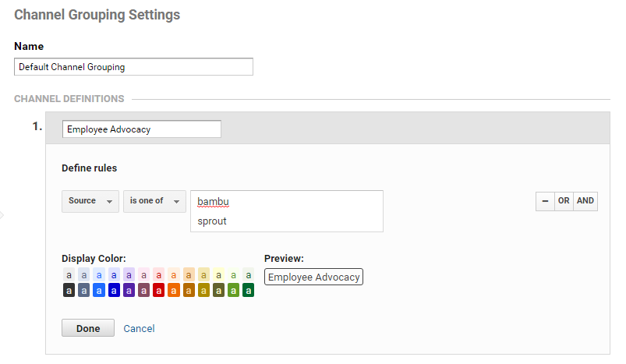The image size is (626, 364).
Task: Choose the solid bright orange color swatch
Action: point(174,290)
